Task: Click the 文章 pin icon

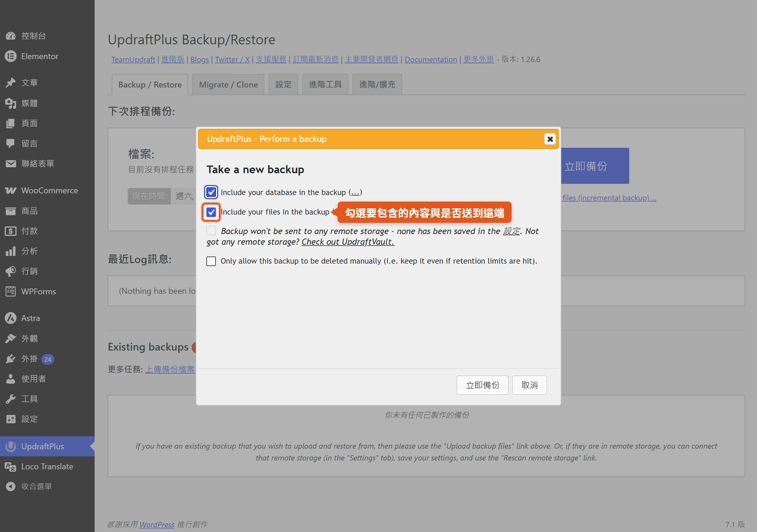Action: point(11,83)
